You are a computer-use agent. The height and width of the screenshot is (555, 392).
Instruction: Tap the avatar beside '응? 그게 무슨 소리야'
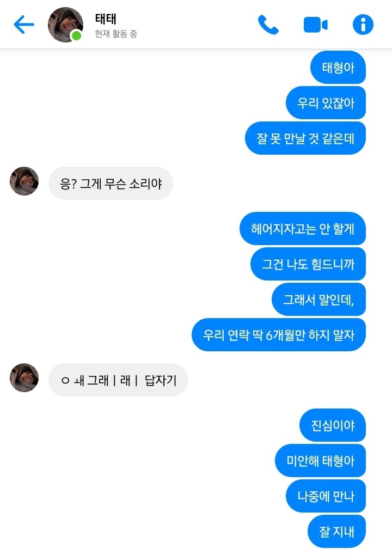24,181
